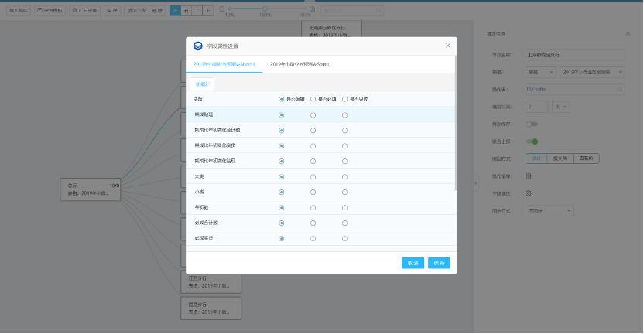Collapse the 基本信息 panel with chevron
Image resolution: width=644 pixels, height=334 pixels.
coord(626,34)
